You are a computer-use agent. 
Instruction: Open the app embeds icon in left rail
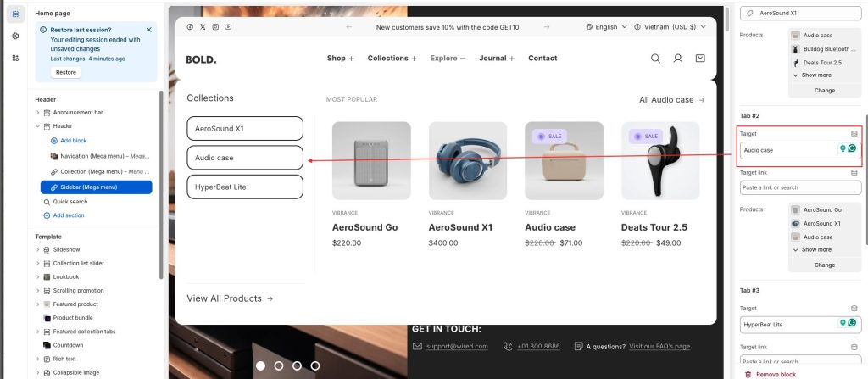click(15, 58)
